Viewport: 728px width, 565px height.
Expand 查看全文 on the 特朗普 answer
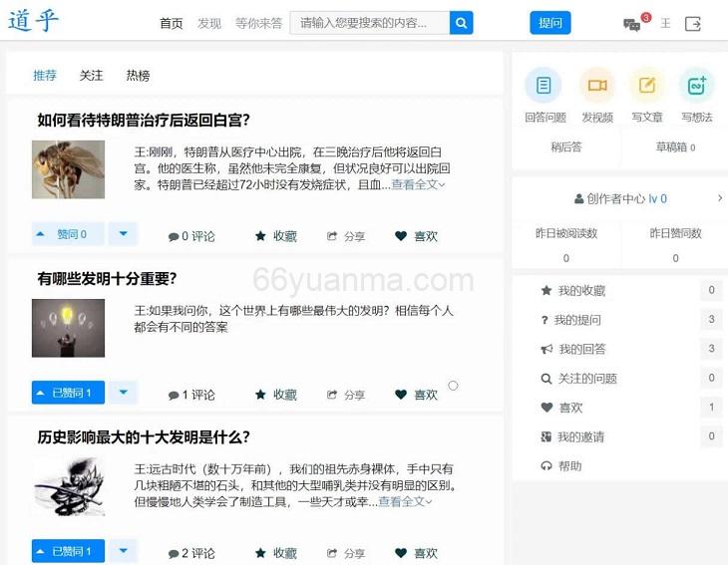click(418, 184)
